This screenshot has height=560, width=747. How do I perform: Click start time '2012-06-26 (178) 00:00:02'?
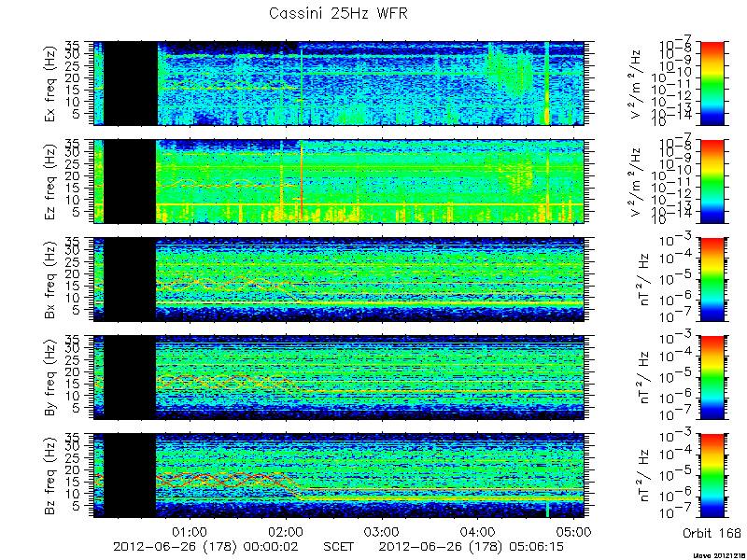(205, 547)
